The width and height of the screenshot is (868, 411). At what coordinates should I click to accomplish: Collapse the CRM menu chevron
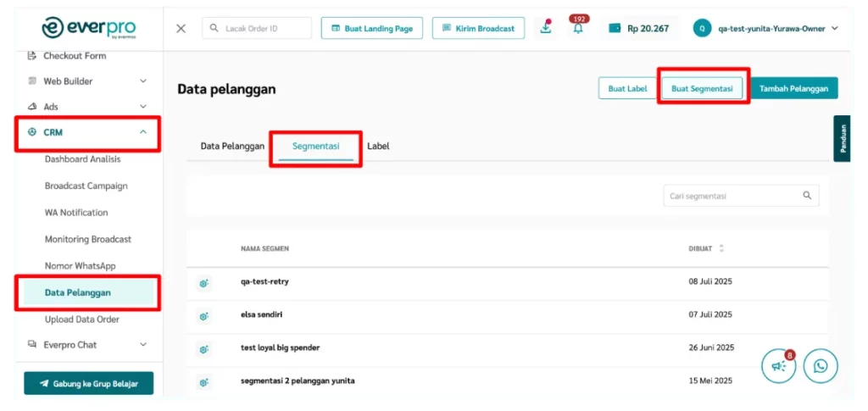(142, 132)
